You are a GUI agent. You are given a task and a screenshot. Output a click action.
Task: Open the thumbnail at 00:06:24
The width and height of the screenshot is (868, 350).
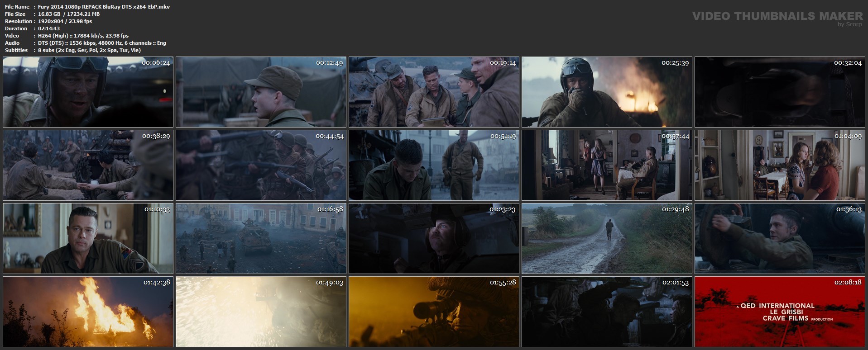click(88, 92)
